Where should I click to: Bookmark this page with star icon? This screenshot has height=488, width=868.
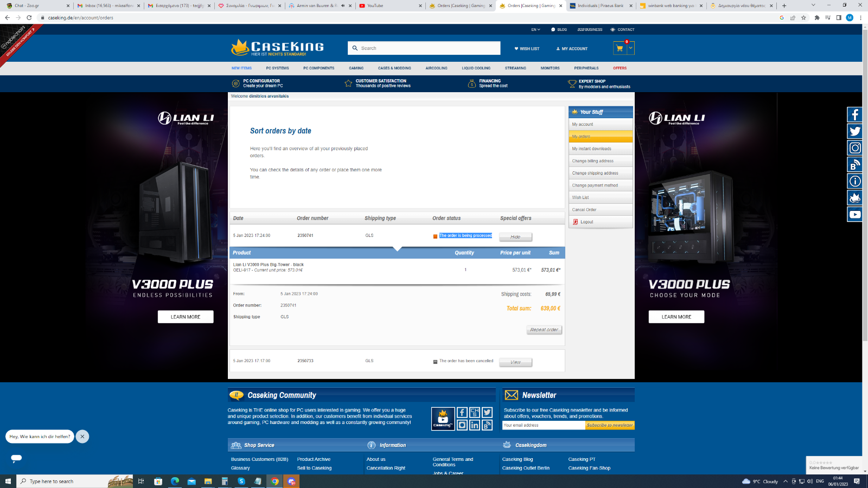803,17
